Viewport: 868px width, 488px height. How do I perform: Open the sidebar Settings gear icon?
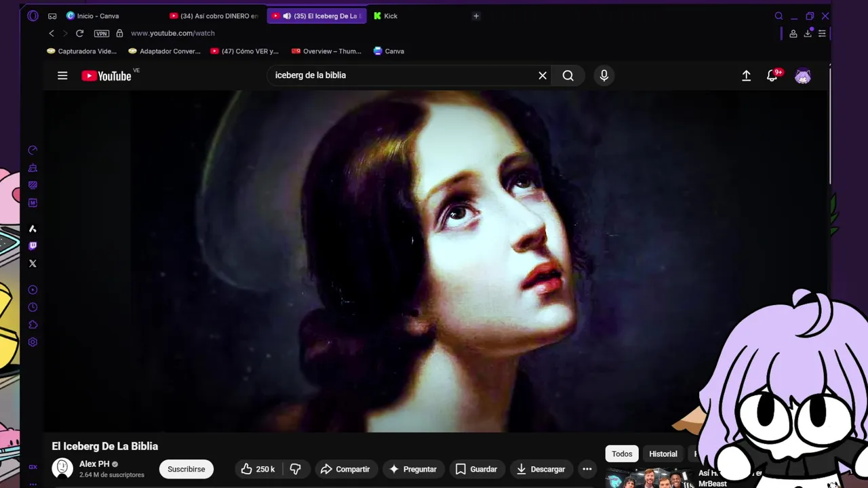pyautogui.click(x=33, y=342)
